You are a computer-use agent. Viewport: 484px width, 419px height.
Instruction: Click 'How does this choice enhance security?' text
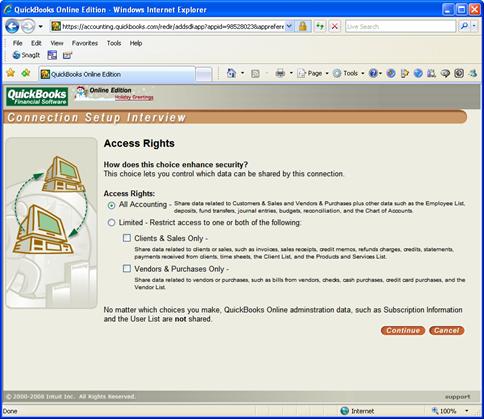pyautogui.click(x=176, y=164)
